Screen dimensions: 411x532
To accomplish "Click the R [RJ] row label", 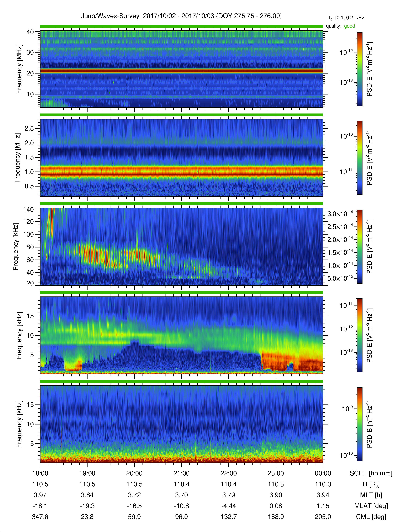I will 371,484.
